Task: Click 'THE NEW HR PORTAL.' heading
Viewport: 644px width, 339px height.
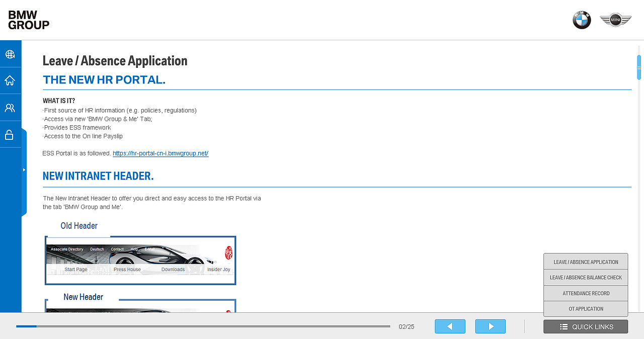Action: pyautogui.click(x=104, y=80)
